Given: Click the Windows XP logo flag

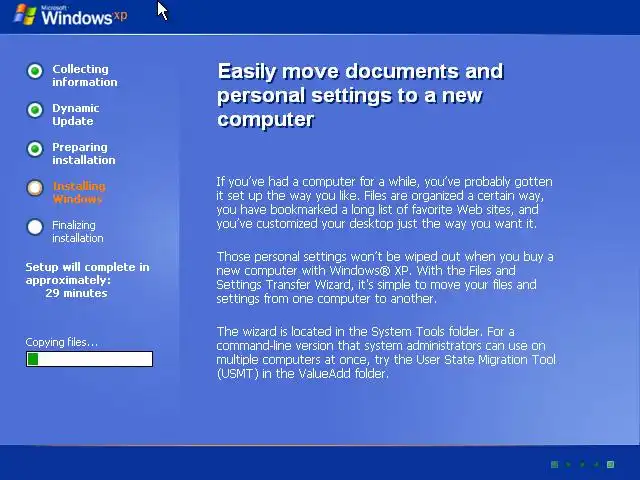Looking at the screenshot, I should 26,14.
